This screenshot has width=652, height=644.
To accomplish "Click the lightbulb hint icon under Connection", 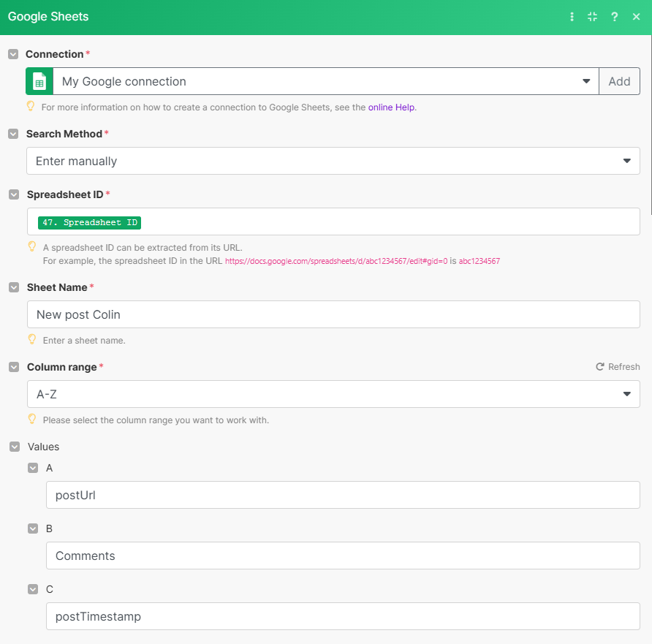I will pyautogui.click(x=31, y=106).
